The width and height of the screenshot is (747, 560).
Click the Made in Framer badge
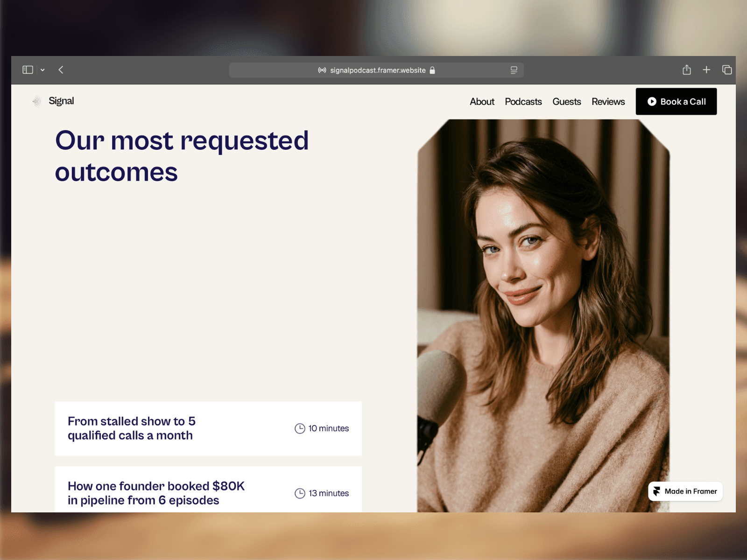[685, 491]
